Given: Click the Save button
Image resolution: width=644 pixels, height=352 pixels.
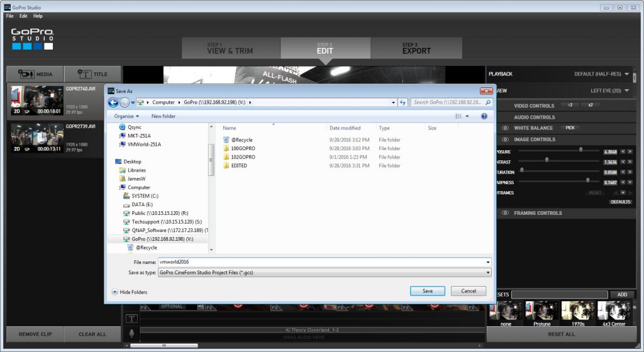Looking at the screenshot, I should coord(427,291).
